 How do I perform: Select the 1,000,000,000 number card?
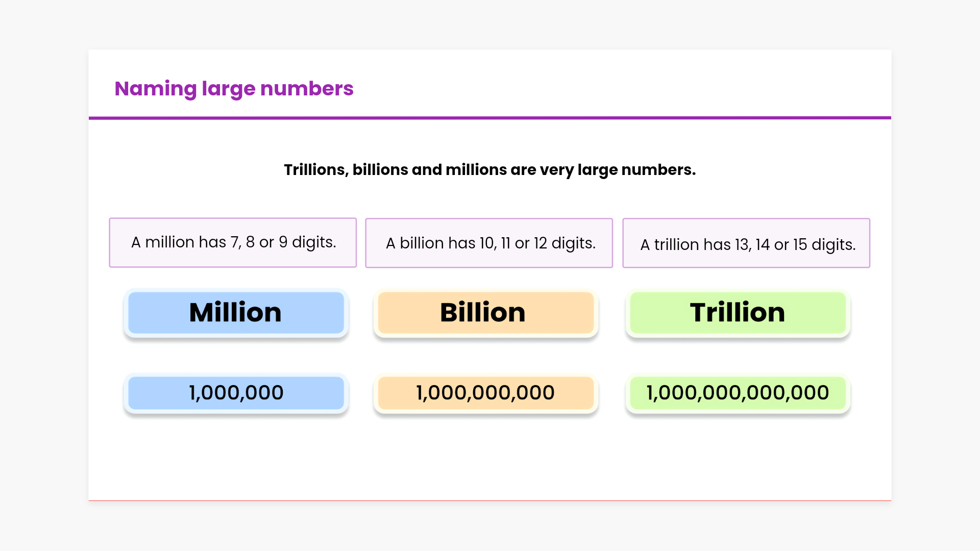point(485,393)
